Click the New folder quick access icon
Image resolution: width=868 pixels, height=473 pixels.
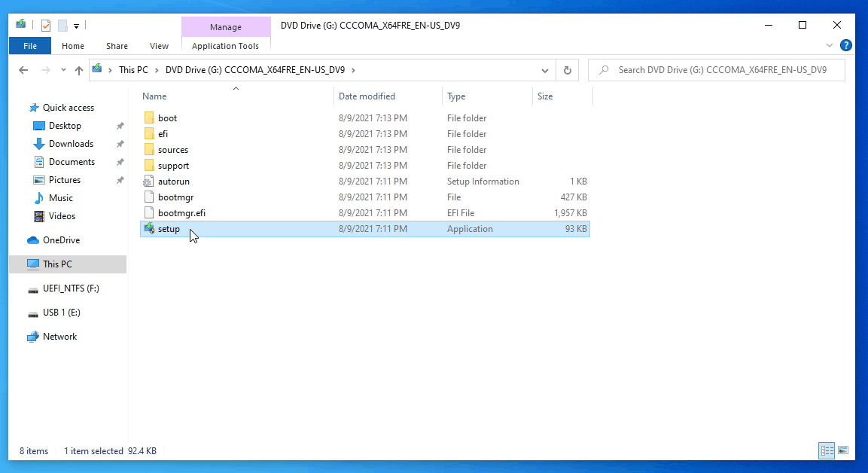pos(62,26)
